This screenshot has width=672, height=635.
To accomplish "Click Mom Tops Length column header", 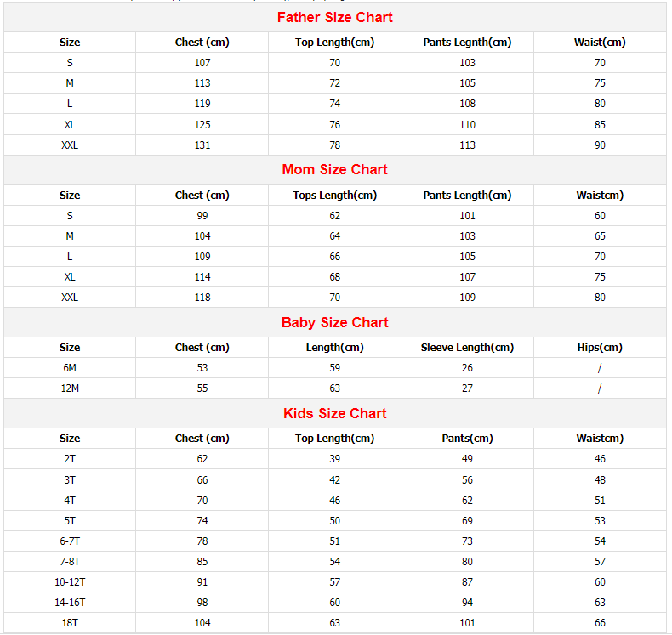I will coord(335,195).
